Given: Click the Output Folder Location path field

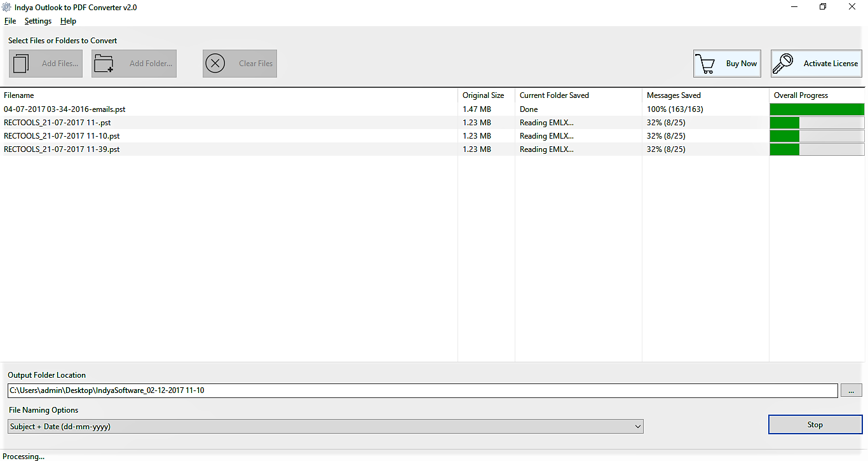Looking at the screenshot, I should [x=423, y=390].
